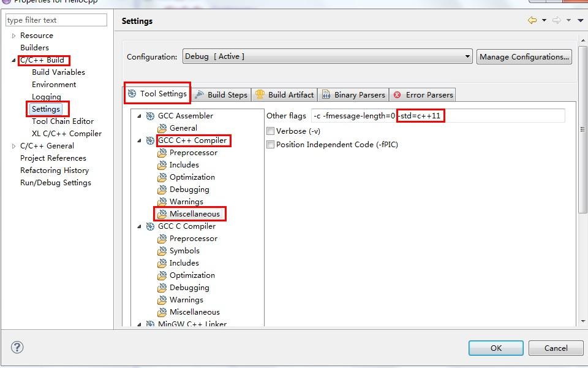The image size is (588, 368).
Task: Select Build Variables in the tree
Action: click(x=59, y=72)
